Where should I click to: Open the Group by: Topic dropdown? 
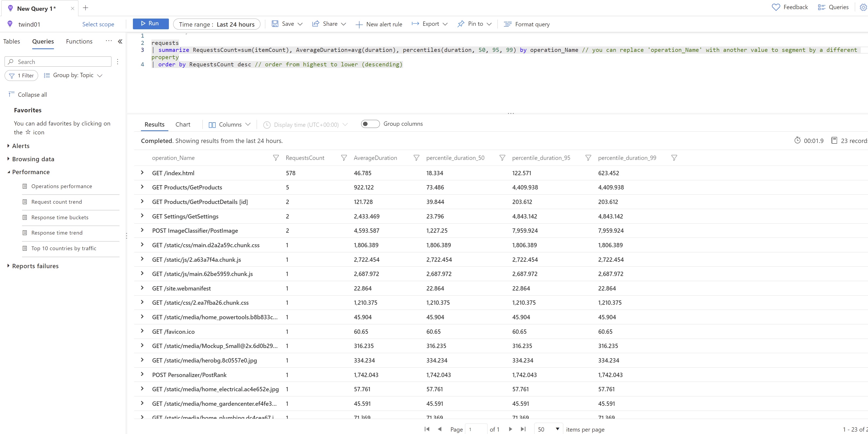(73, 76)
